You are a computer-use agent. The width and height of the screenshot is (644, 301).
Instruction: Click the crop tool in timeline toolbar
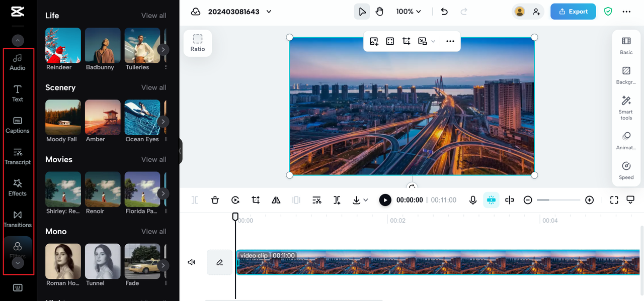pos(256,200)
